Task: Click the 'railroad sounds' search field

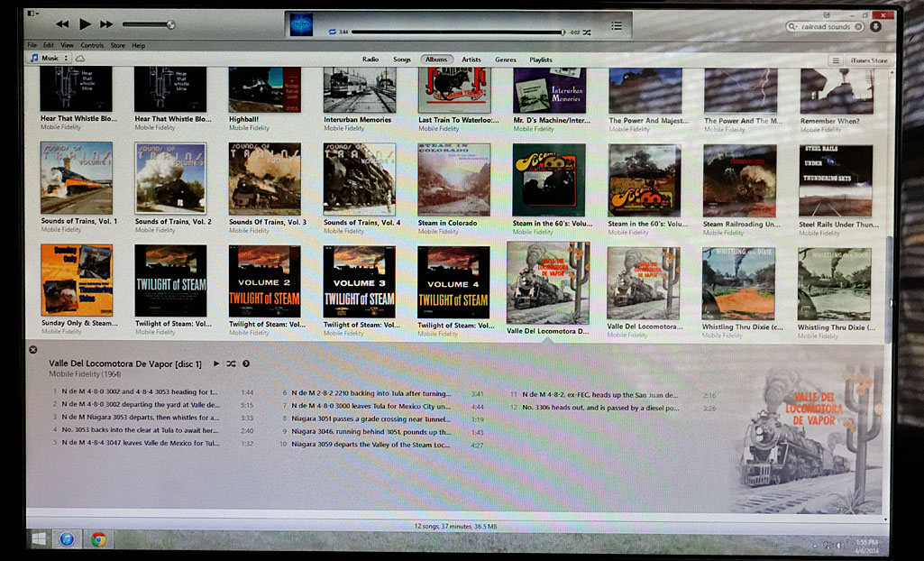Action: click(825, 26)
